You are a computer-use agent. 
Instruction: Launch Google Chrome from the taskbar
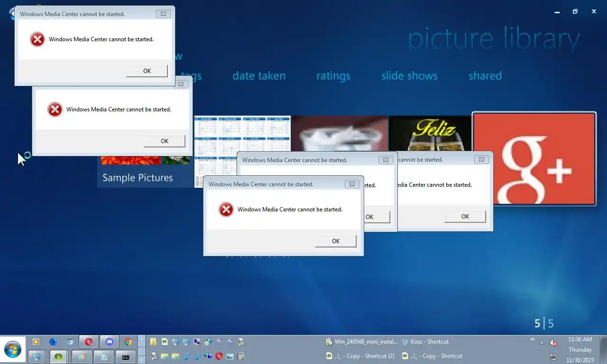[128, 342]
